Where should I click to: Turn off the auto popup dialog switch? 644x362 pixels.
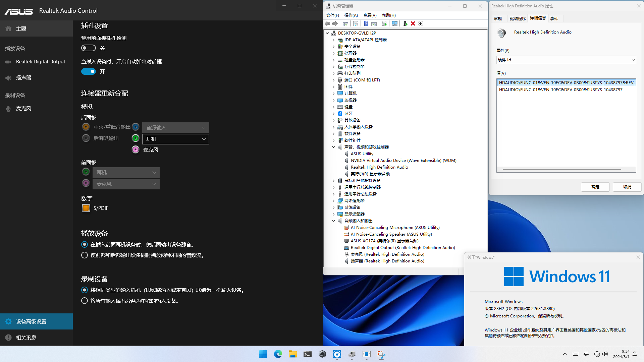click(x=88, y=71)
